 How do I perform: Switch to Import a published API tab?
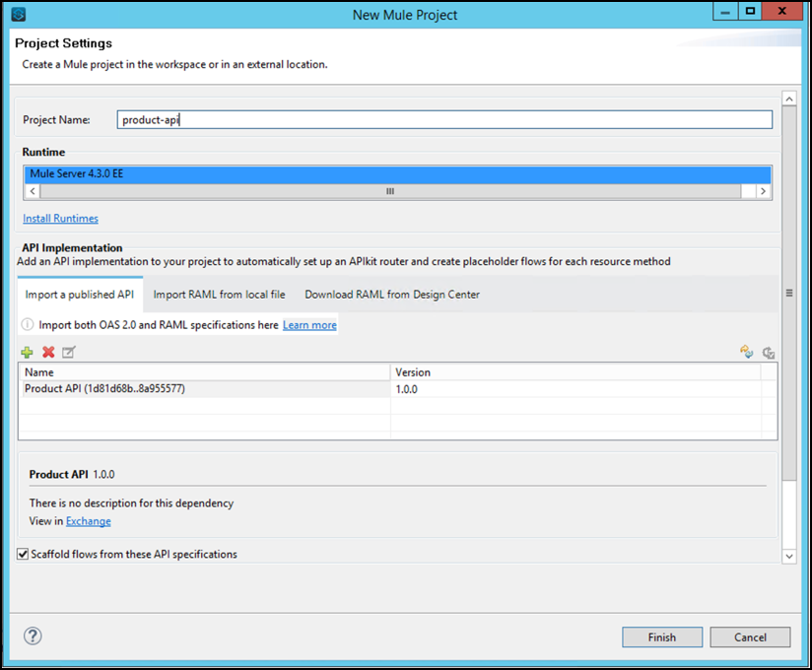point(80,294)
